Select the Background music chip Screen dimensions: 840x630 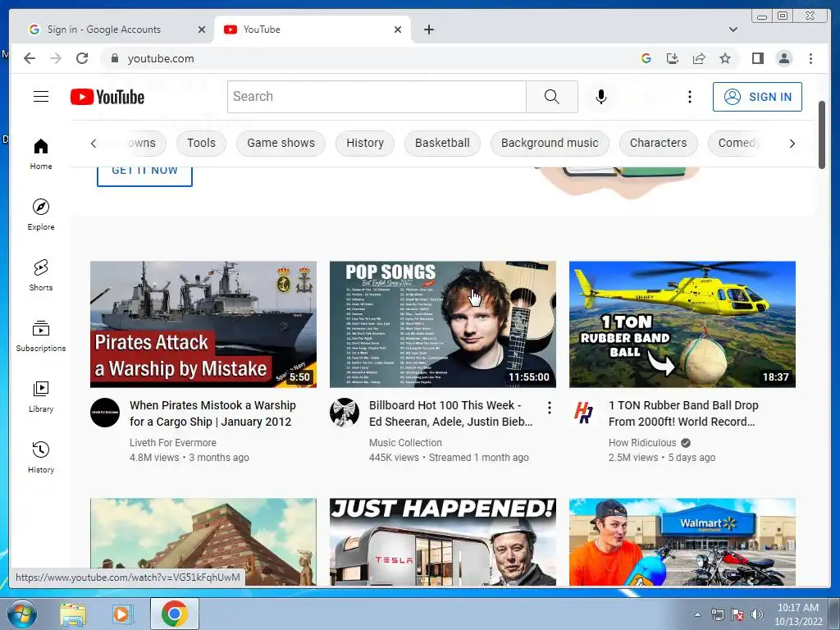[550, 143]
